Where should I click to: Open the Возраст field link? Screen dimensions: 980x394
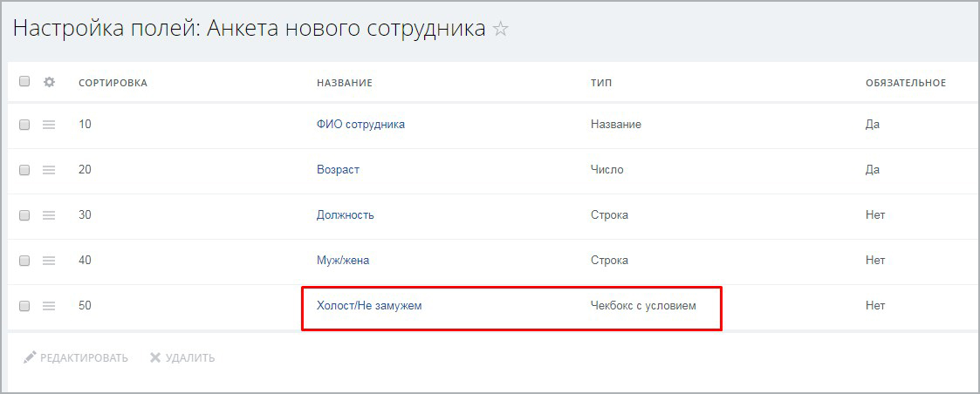click(338, 170)
